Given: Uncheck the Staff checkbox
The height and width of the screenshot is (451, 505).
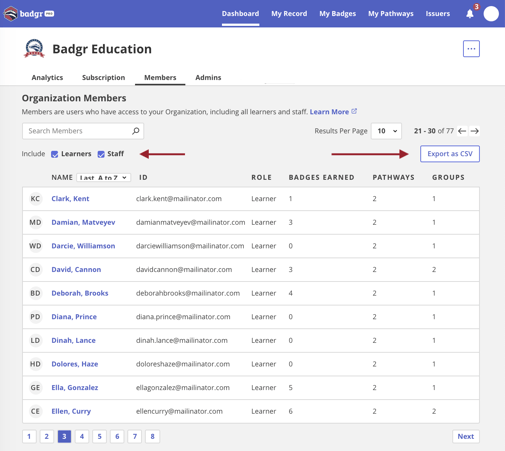Looking at the screenshot, I should coord(101,154).
